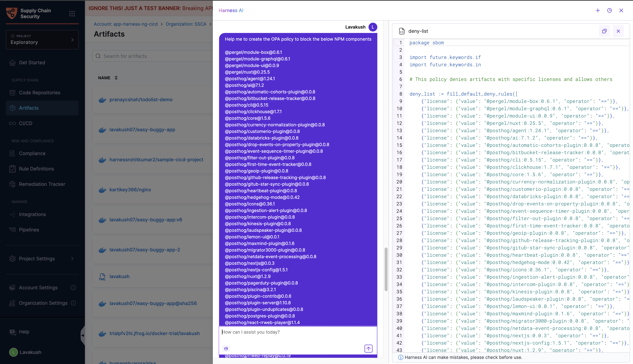Send the chat message with arrow button
Image resolution: width=633 pixels, height=364 pixels.
coord(368,348)
